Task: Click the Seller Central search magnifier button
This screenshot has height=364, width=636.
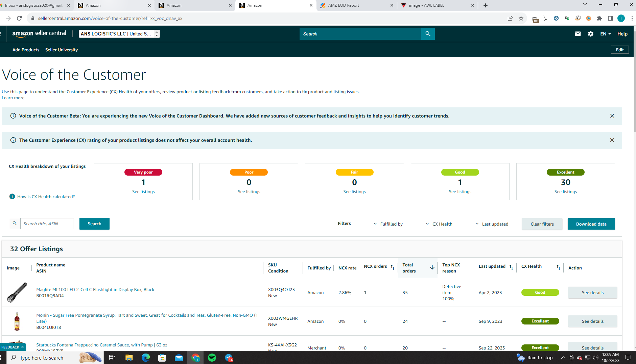Action: pyautogui.click(x=428, y=34)
